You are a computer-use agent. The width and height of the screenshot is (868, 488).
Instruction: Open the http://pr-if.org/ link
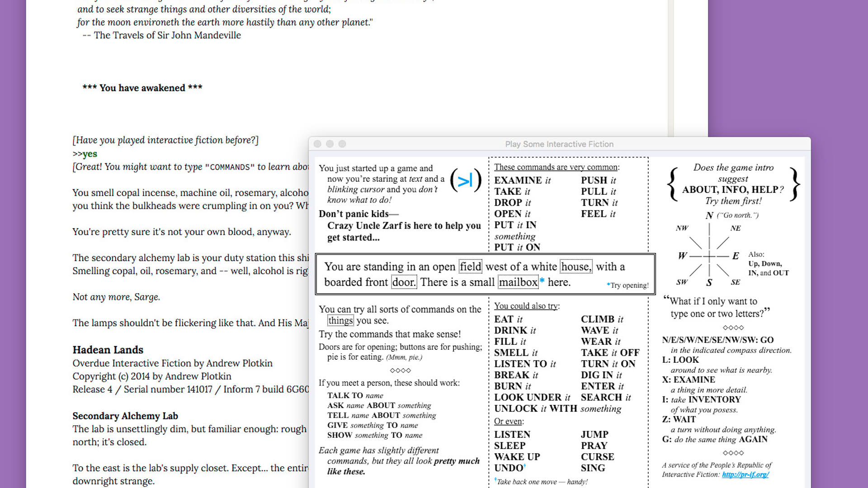click(745, 474)
